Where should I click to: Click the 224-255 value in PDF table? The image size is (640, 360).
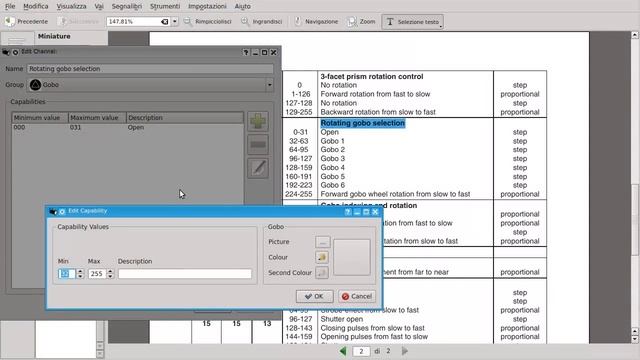coord(299,194)
